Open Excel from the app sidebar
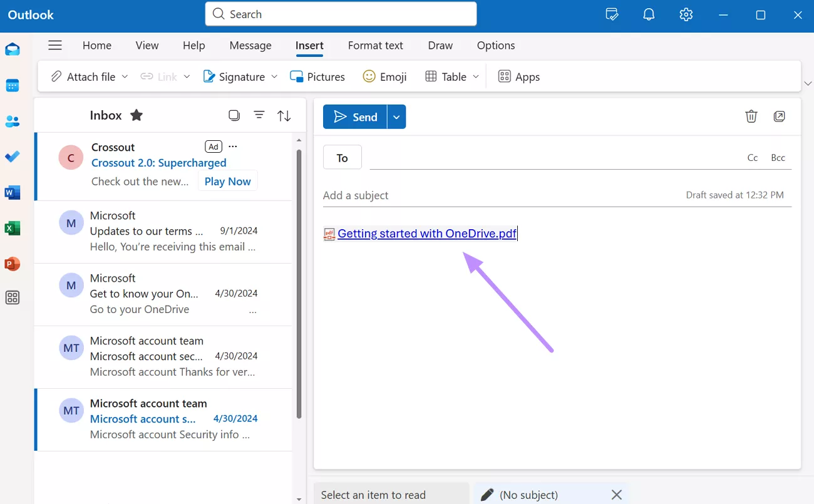The width and height of the screenshot is (814, 504). tap(13, 228)
